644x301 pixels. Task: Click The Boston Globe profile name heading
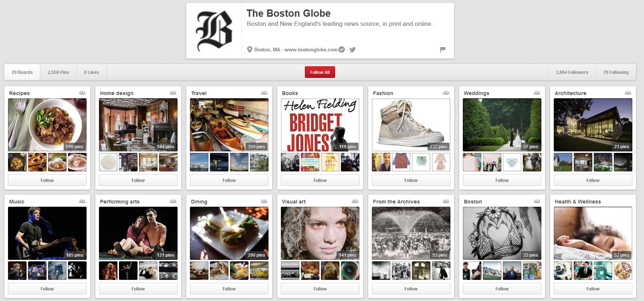tap(289, 13)
